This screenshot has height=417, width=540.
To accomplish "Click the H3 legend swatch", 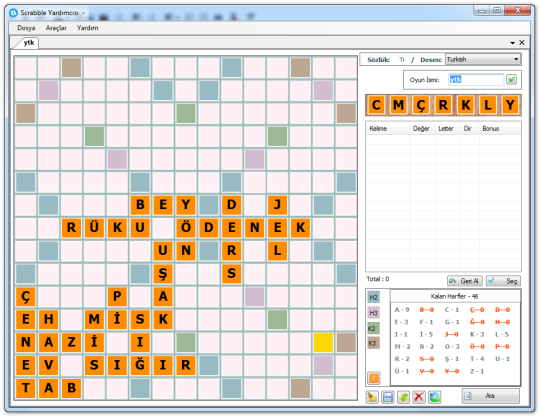I will 374,313.
